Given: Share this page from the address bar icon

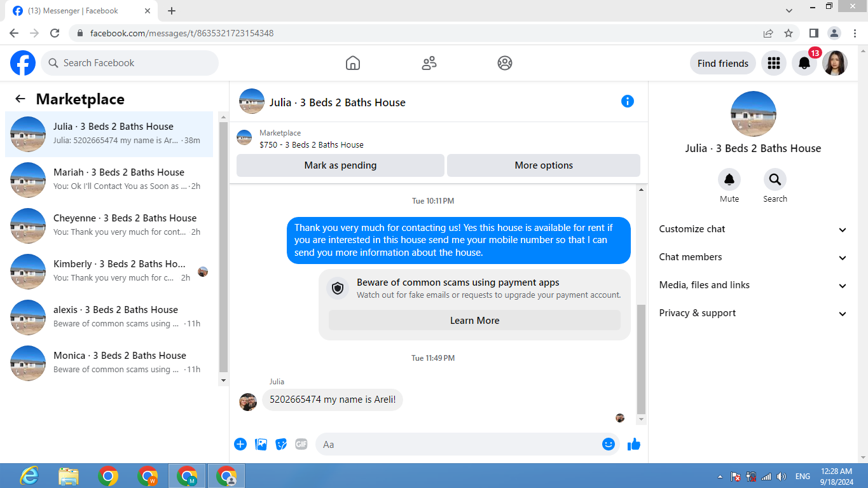Looking at the screenshot, I should pos(768,33).
